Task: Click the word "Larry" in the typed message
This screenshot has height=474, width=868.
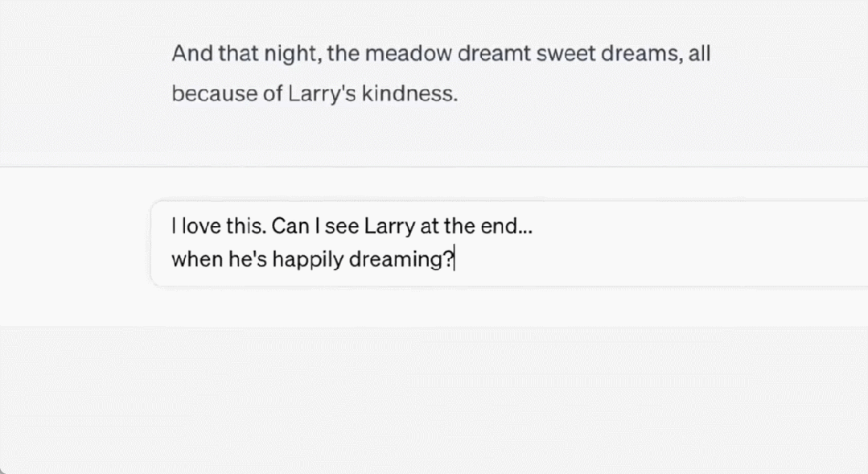Action: (389, 225)
